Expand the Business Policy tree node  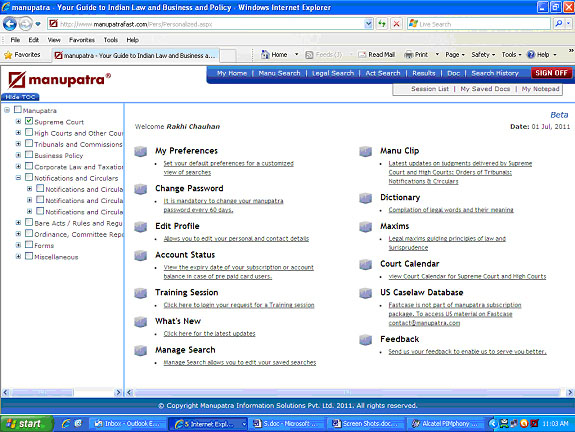[18, 155]
